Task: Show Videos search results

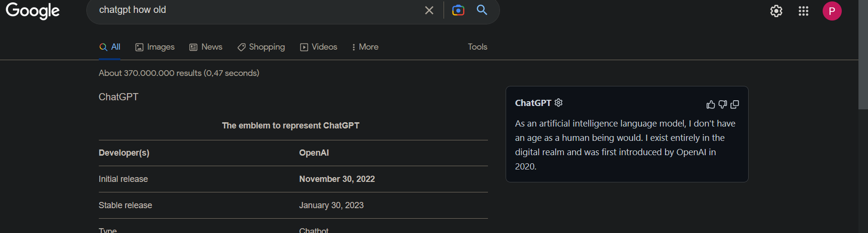Action: click(318, 47)
